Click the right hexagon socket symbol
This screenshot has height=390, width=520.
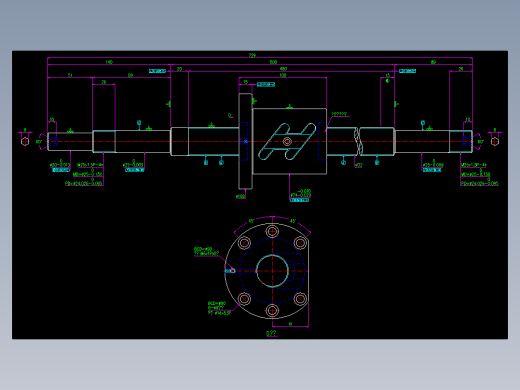tap(495, 141)
